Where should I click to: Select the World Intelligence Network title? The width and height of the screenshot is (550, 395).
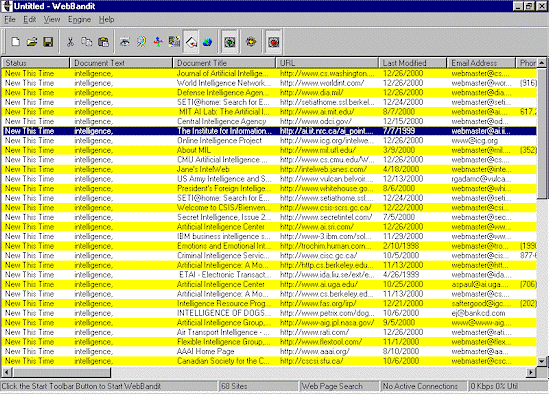click(224, 83)
